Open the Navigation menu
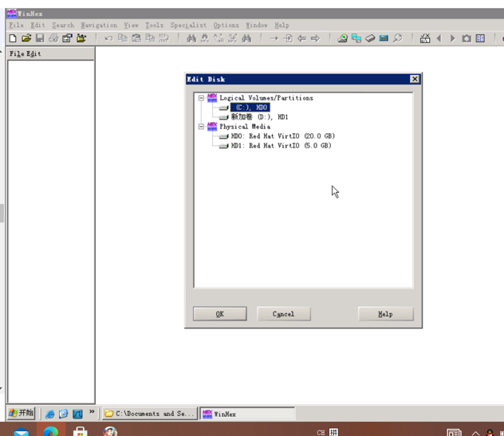Viewport: 504px width, 436px height. 99,25
